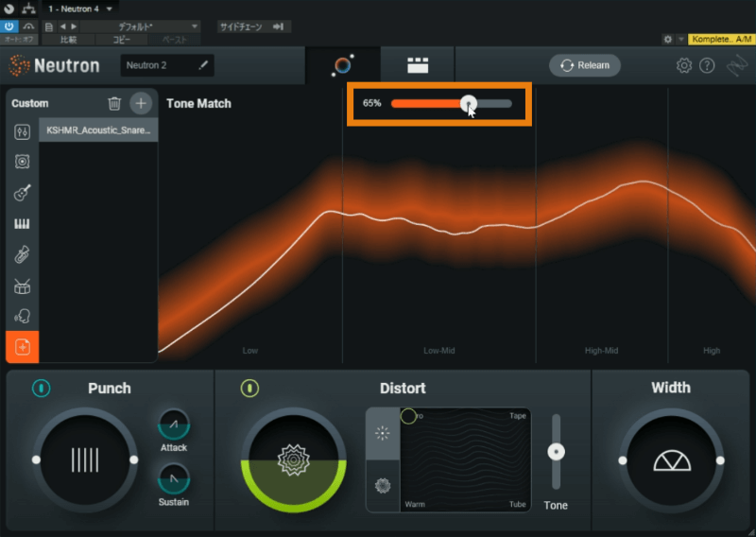756x537 pixels.
Task: Go to the next preset arrow
Action: pyautogui.click(x=74, y=26)
